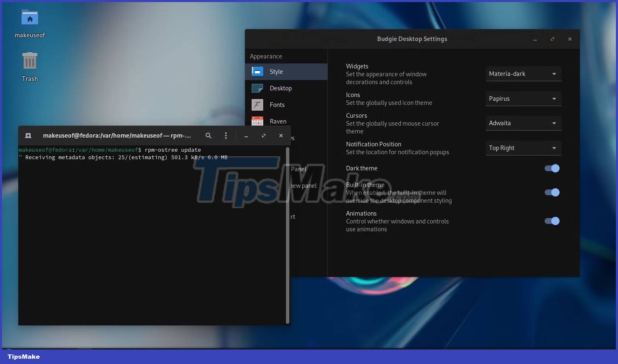Image resolution: width=618 pixels, height=364 pixels.
Task: Open the Fonts settings section
Action: (276, 104)
